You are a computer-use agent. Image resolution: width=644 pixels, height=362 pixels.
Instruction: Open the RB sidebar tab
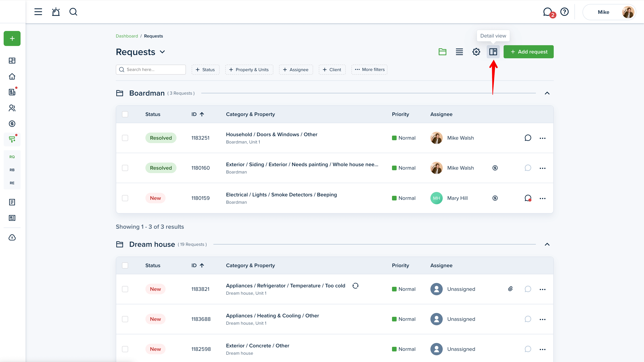click(12, 170)
